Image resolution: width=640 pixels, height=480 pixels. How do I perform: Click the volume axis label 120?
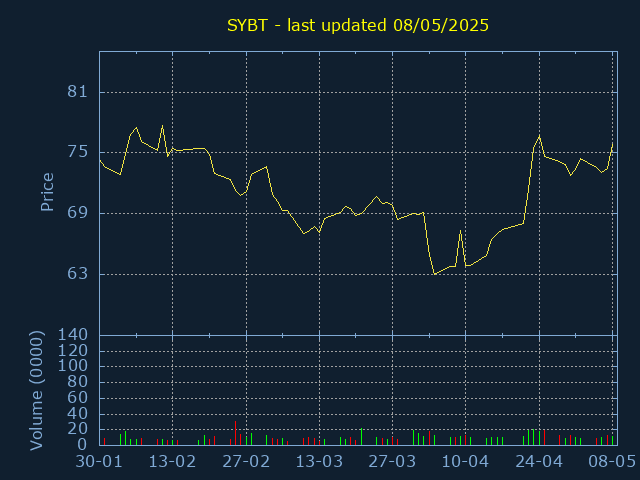tap(73, 351)
